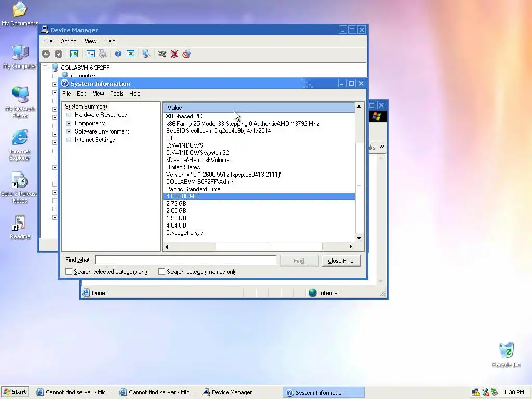Viewport: 532px width, 399px height.
Task: Click the Print icon in Device Manager toolbar
Action: pyautogui.click(x=102, y=54)
